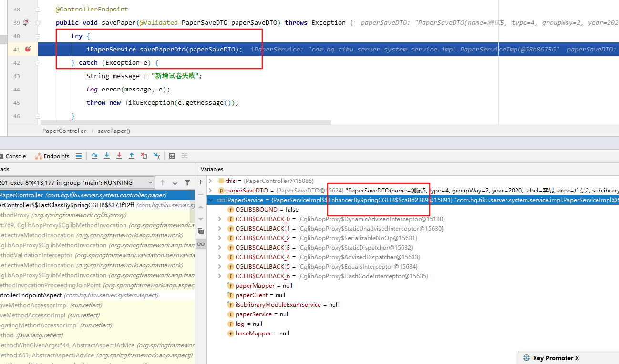The width and height of the screenshot is (619, 364).
Task: Open the Variables panel header
Action: point(212,169)
